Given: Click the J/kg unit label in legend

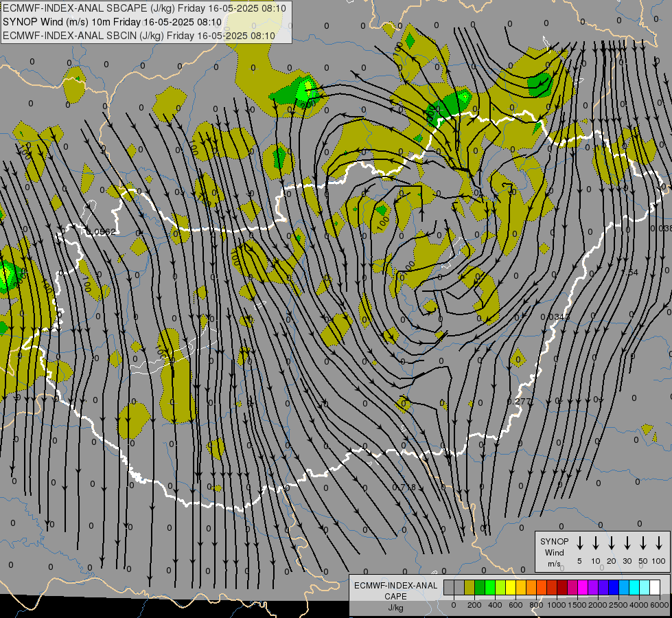Looking at the screenshot, I should click(395, 608).
